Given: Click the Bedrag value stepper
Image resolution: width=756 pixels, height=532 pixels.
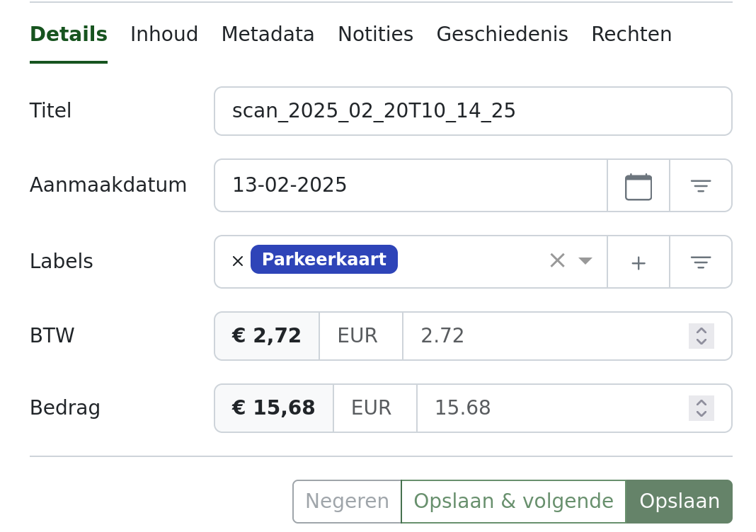Looking at the screenshot, I should [x=701, y=408].
